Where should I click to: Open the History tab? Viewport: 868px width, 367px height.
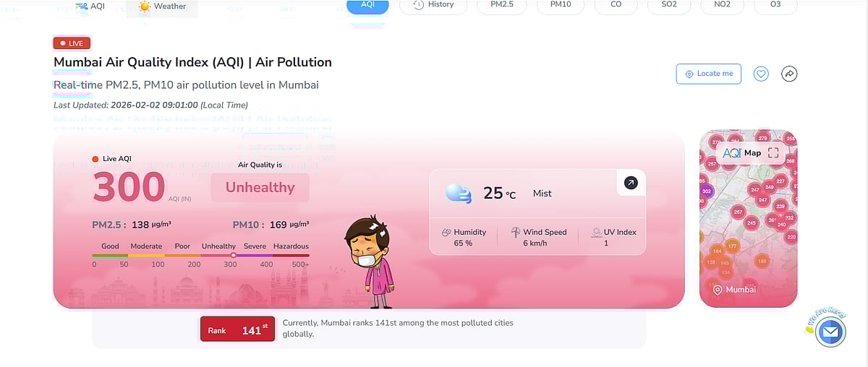[x=433, y=5]
